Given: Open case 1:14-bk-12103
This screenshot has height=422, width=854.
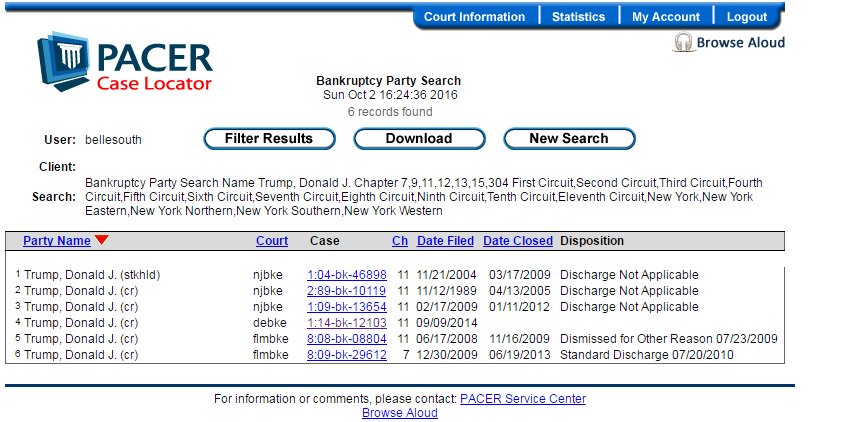Looking at the screenshot, I should tap(346, 323).
